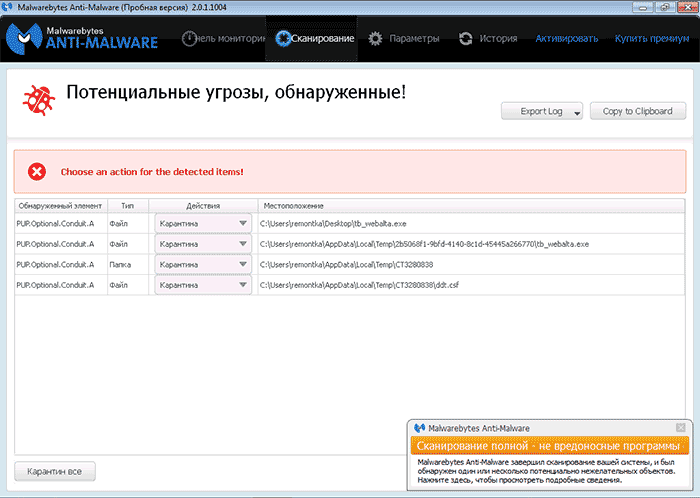
Task: Open the Панель мониторинга tab
Action: coord(224,39)
